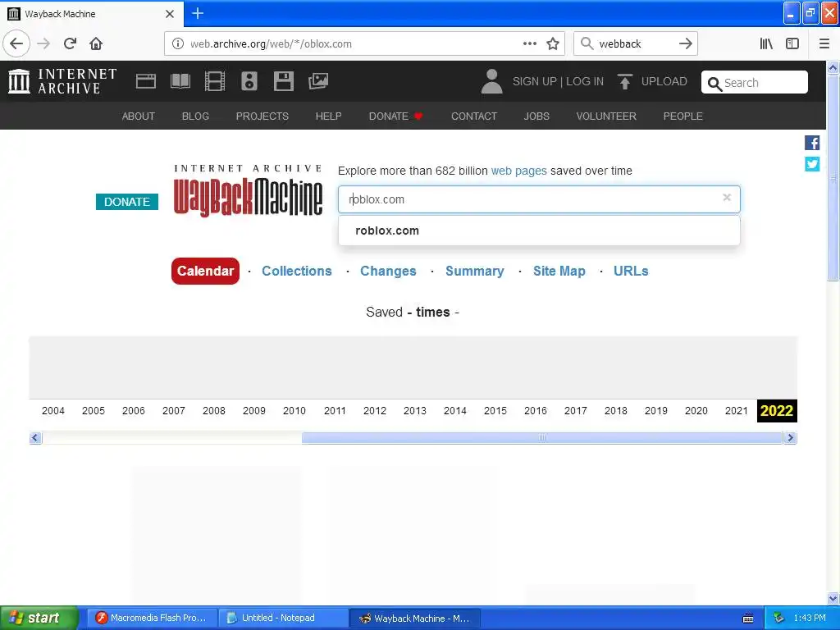Select the roblox.com autocomplete suggestion

(539, 231)
